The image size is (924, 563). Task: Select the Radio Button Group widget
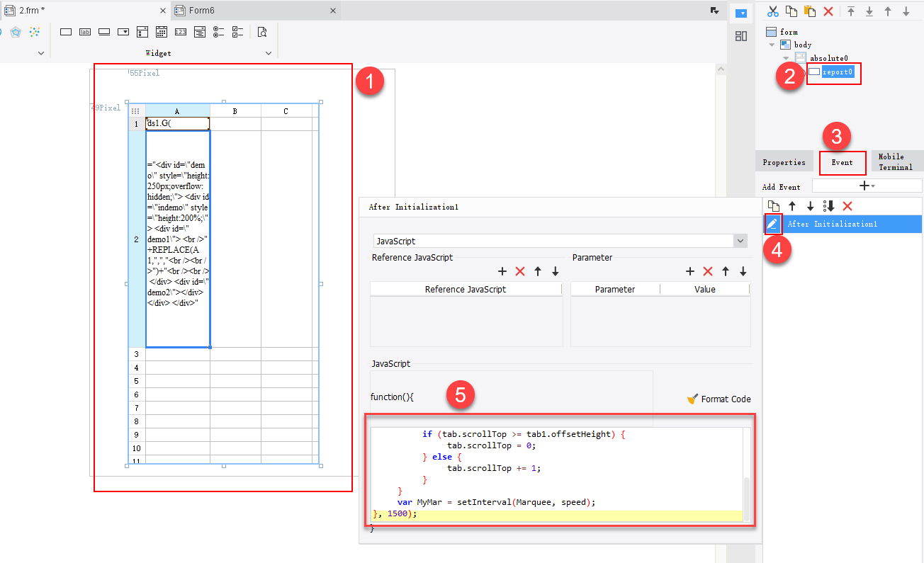[219, 31]
